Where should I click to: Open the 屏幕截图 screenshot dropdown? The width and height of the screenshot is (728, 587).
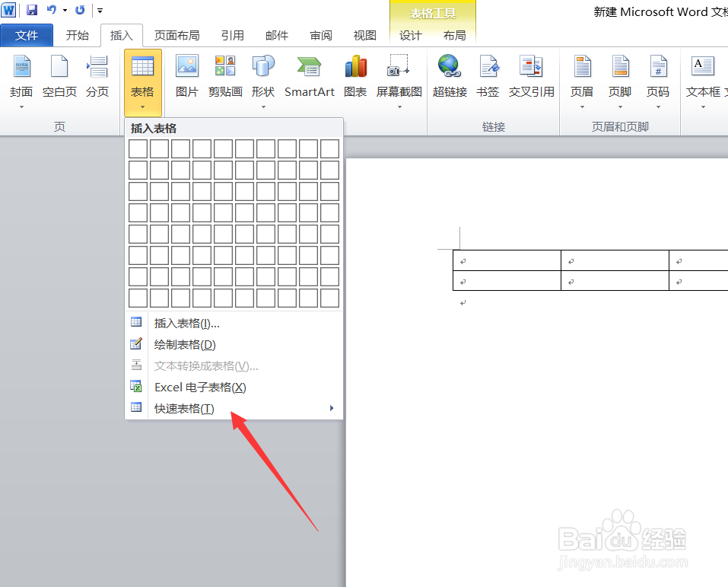[399, 81]
